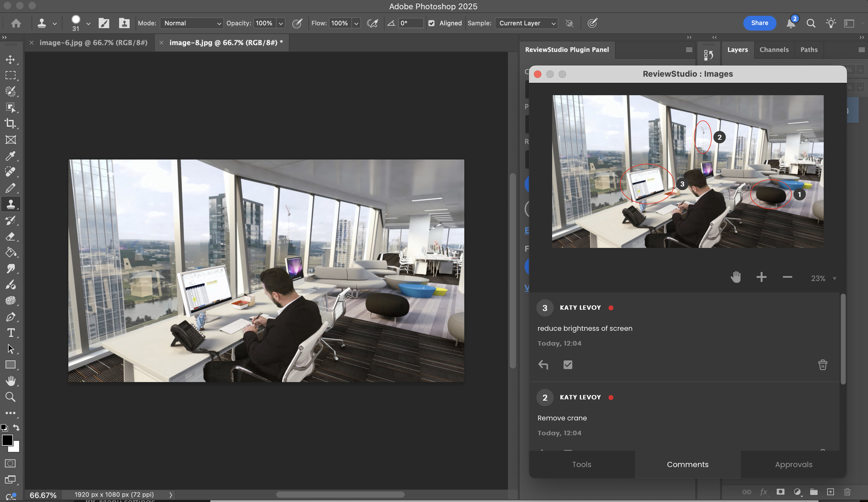
Task: Click the ReviewStudio hand pan icon
Action: coord(735,277)
